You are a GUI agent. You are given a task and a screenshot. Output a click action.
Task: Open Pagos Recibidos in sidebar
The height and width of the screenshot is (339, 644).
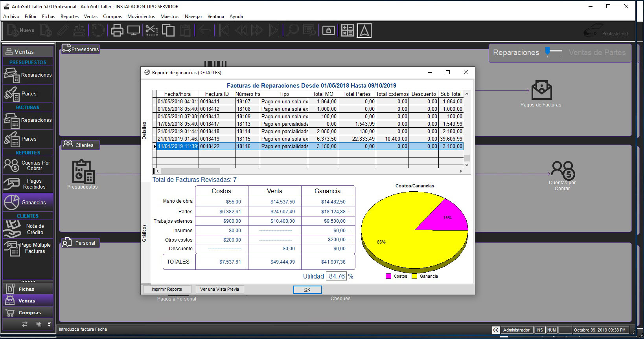pyautogui.click(x=28, y=184)
